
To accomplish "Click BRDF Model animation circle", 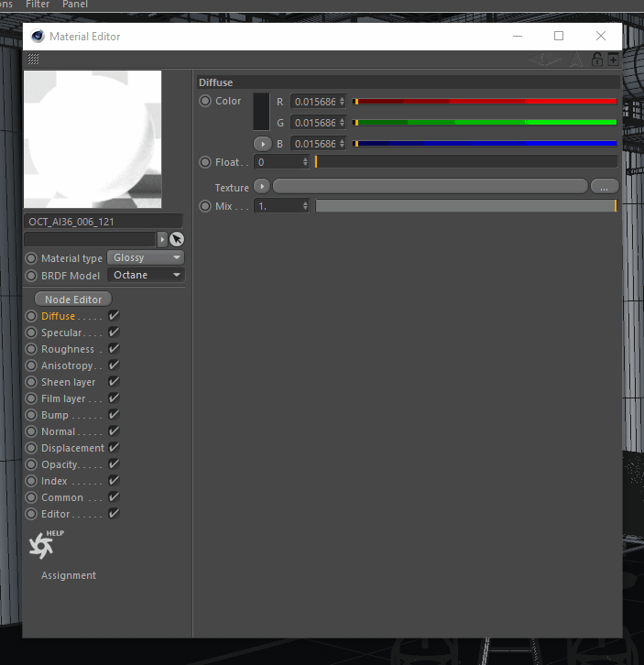I will [x=31, y=276].
